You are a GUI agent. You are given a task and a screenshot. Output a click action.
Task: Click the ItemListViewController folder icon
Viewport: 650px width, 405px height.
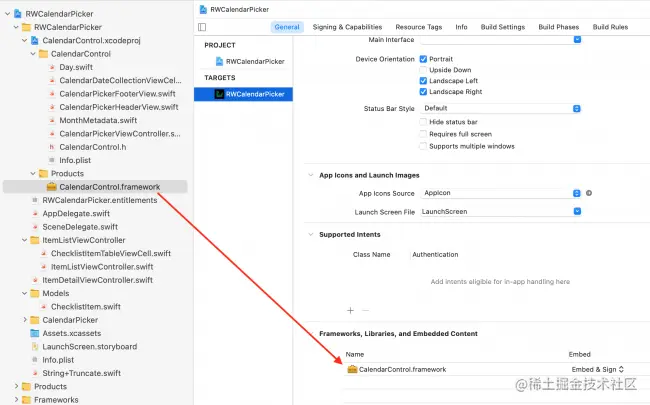click(35, 240)
